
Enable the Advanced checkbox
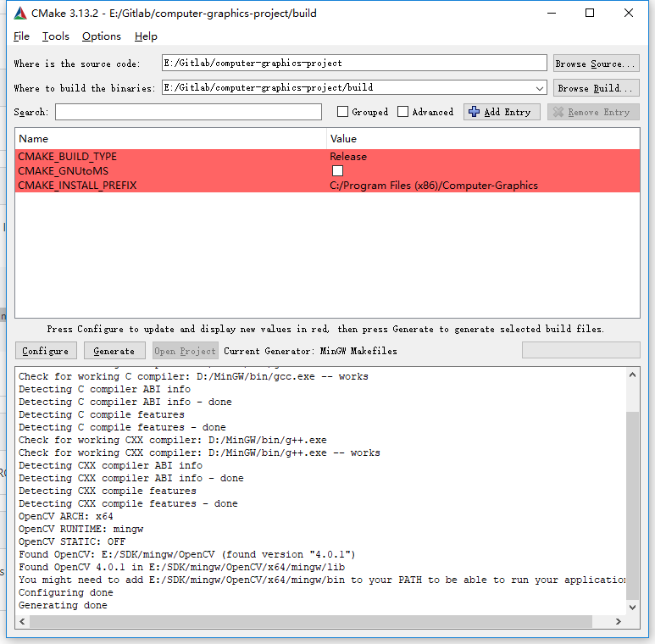(x=402, y=112)
